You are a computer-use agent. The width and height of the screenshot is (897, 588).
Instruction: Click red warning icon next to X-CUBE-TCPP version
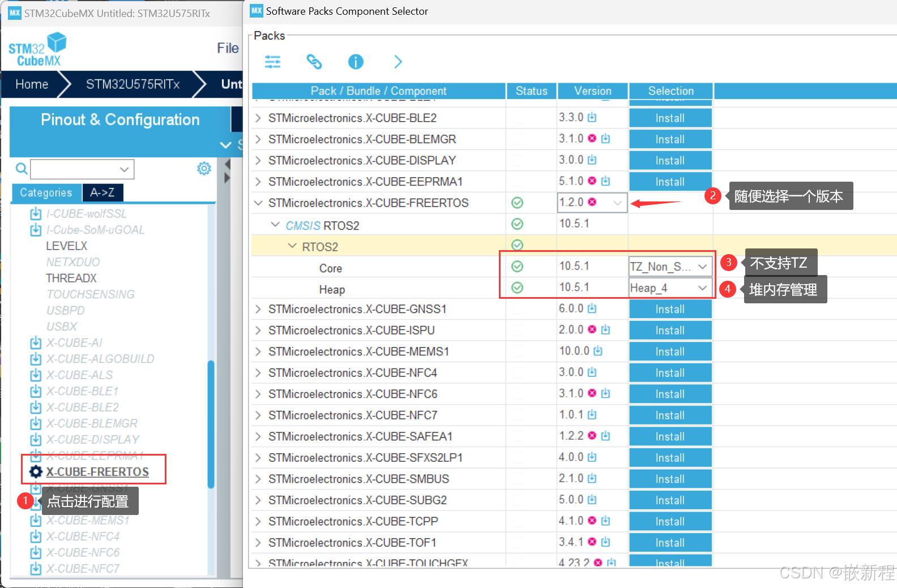(x=592, y=521)
